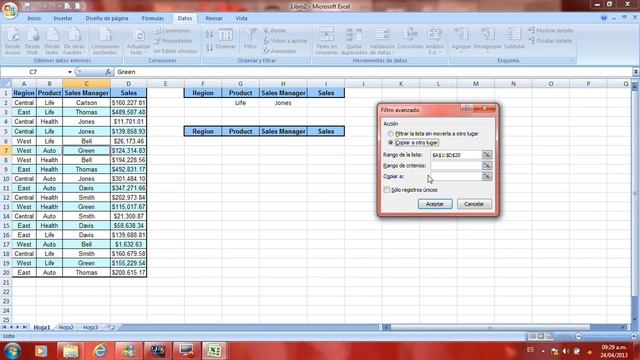640x360 pixels.
Task: Open the Insertar ribbon tab
Action: [x=63, y=18]
